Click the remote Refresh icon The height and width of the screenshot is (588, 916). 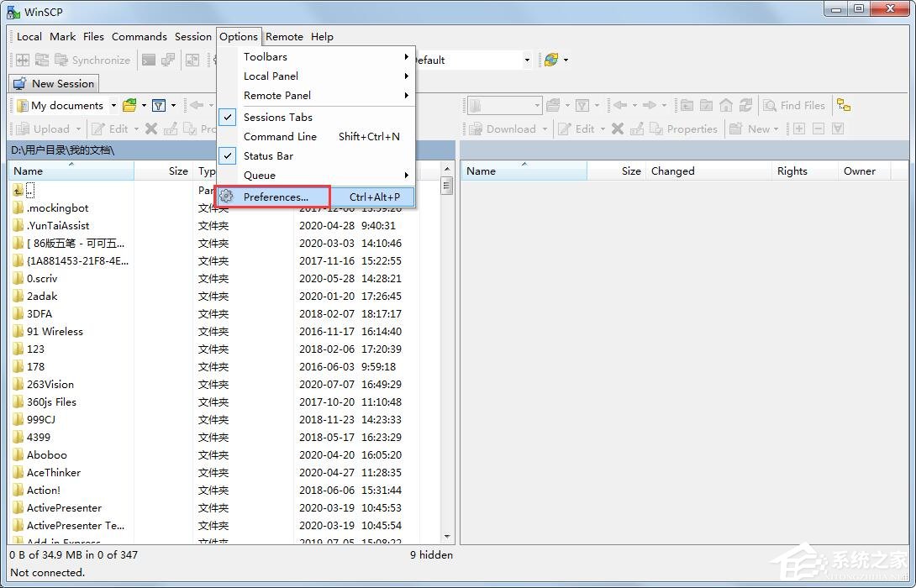pyautogui.click(x=745, y=105)
